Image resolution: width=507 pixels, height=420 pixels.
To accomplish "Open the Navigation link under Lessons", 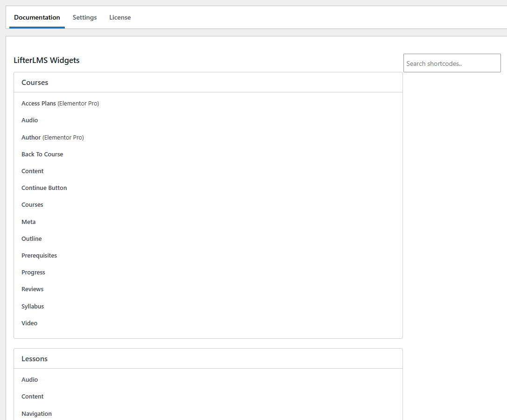I will coord(36,414).
